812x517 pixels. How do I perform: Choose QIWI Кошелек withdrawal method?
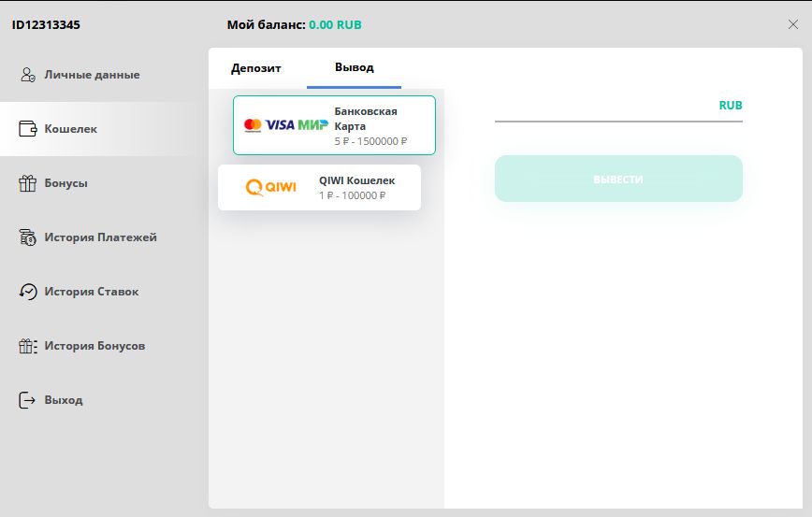pos(319,188)
